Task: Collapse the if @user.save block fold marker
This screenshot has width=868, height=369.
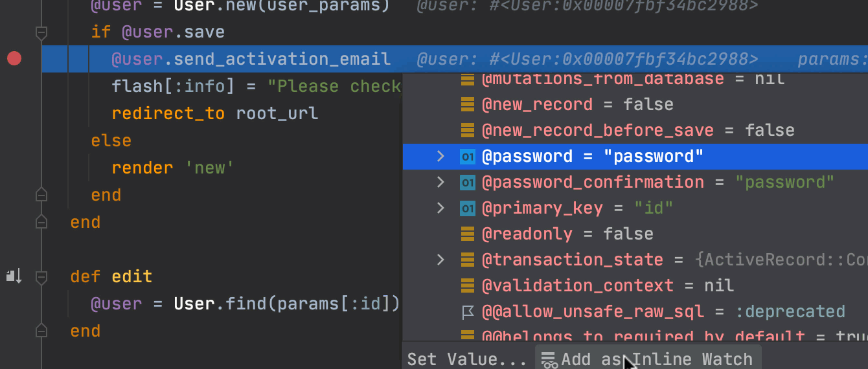Action: click(x=41, y=32)
